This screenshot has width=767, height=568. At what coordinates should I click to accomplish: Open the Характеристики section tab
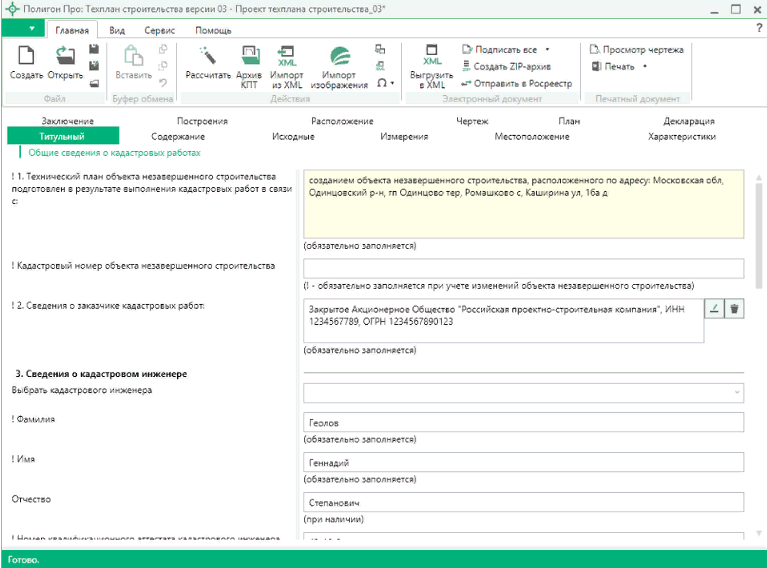pos(682,136)
